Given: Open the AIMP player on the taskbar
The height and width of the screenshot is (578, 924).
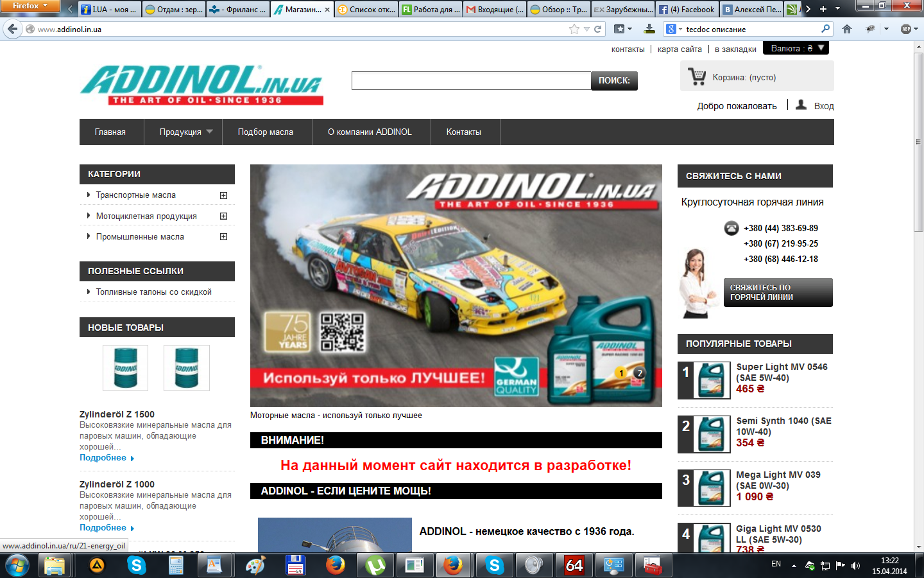Looking at the screenshot, I should (96, 566).
